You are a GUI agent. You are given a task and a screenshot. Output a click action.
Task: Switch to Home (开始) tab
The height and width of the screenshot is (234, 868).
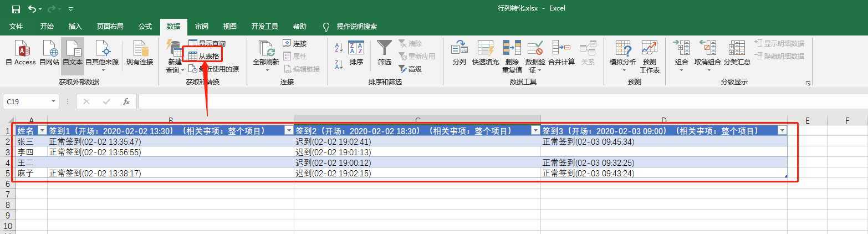tap(47, 26)
